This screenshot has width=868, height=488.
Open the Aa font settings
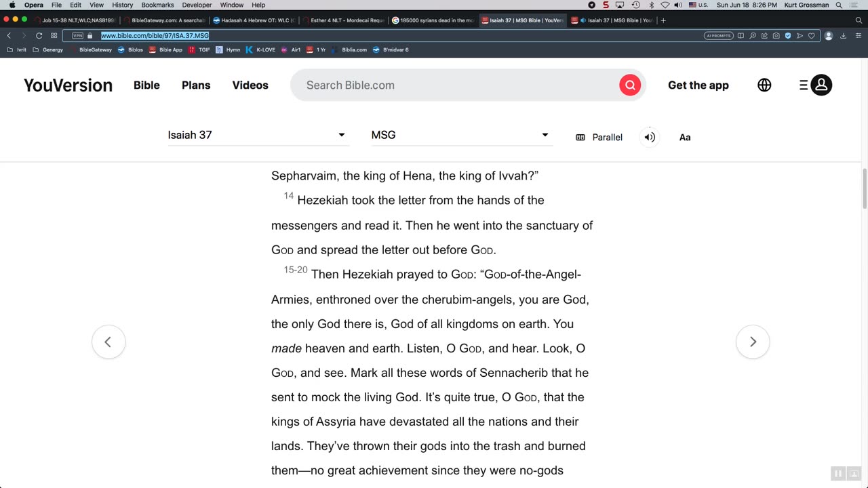pos(685,137)
